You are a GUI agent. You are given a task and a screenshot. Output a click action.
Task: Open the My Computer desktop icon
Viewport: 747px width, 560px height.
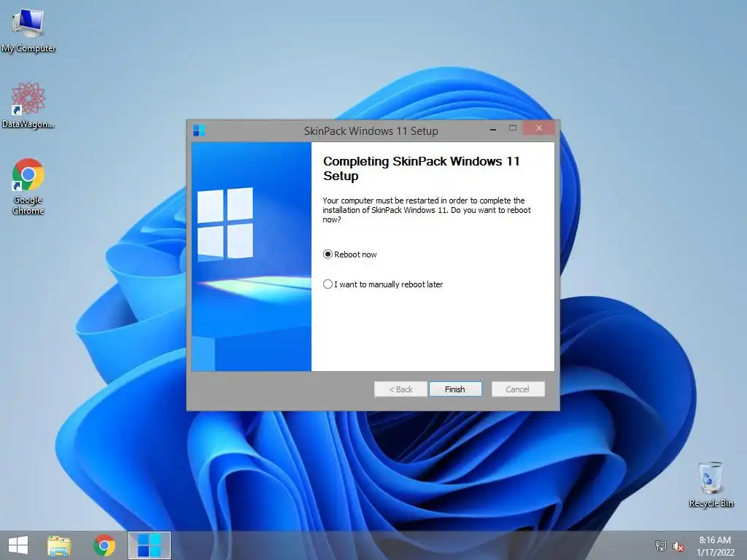(x=28, y=31)
